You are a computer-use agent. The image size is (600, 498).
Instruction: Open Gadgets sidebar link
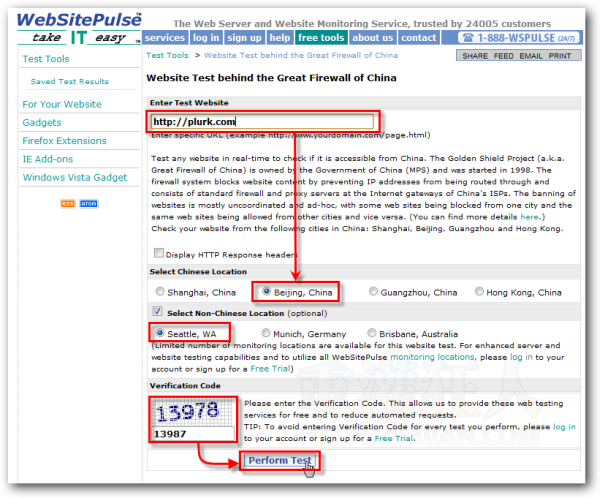click(x=42, y=122)
